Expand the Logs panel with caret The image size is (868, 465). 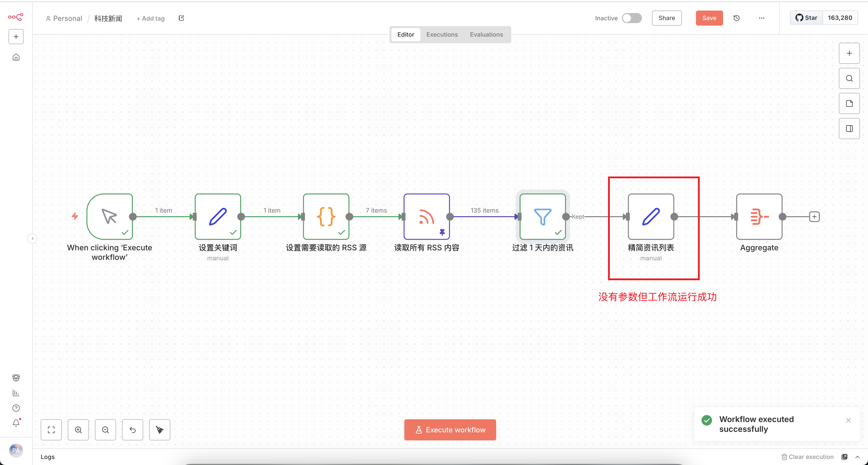pyautogui.click(x=857, y=457)
